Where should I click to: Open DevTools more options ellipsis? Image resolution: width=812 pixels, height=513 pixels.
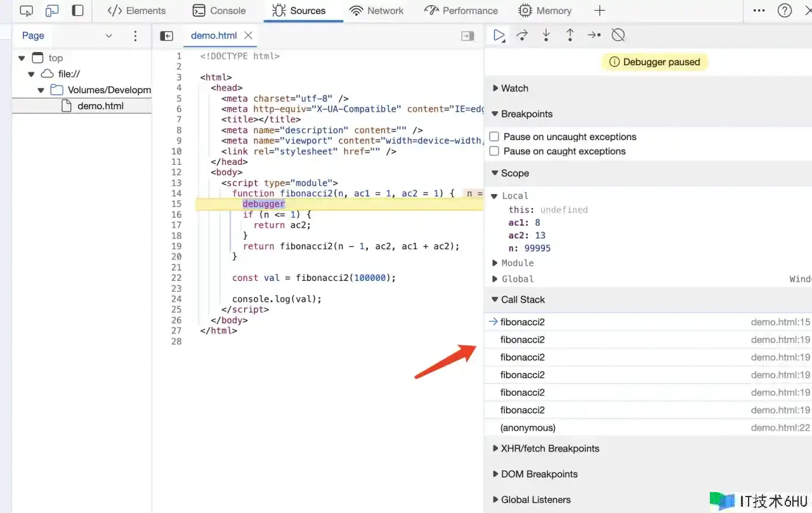[x=759, y=11]
